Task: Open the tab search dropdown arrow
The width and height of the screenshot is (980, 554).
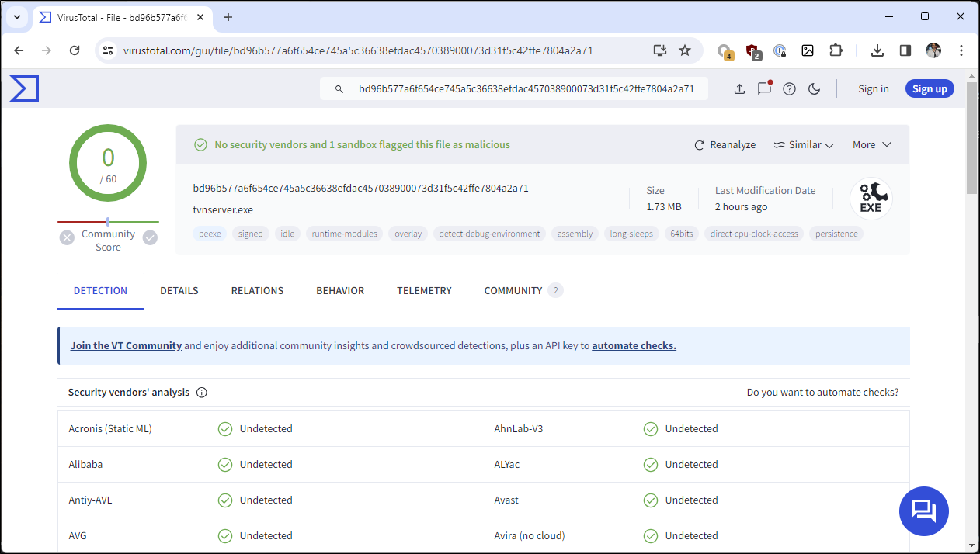Action: pyautogui.click(x=16, y=16)
